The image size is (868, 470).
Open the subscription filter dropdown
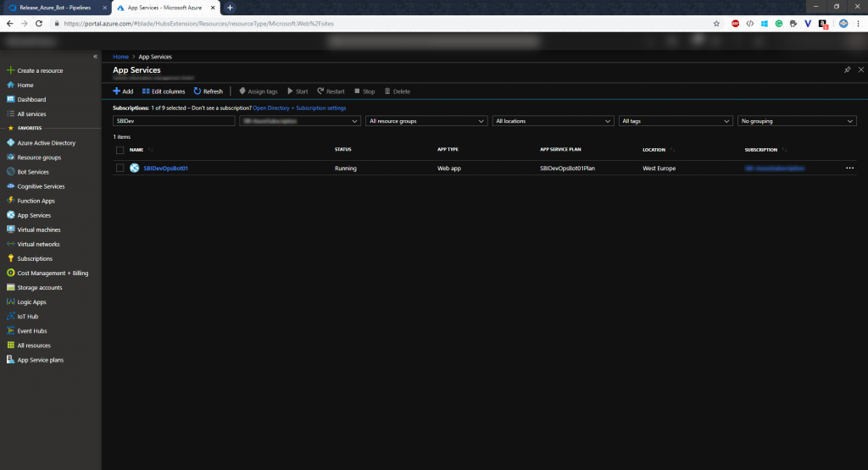[300, 121]
